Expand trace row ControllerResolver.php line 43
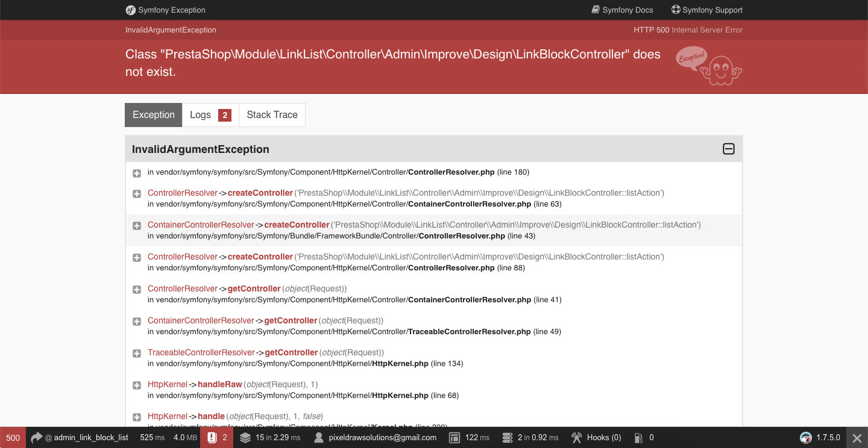The height and width of the screenshot is (448, 868). click(x=137, y=226)
